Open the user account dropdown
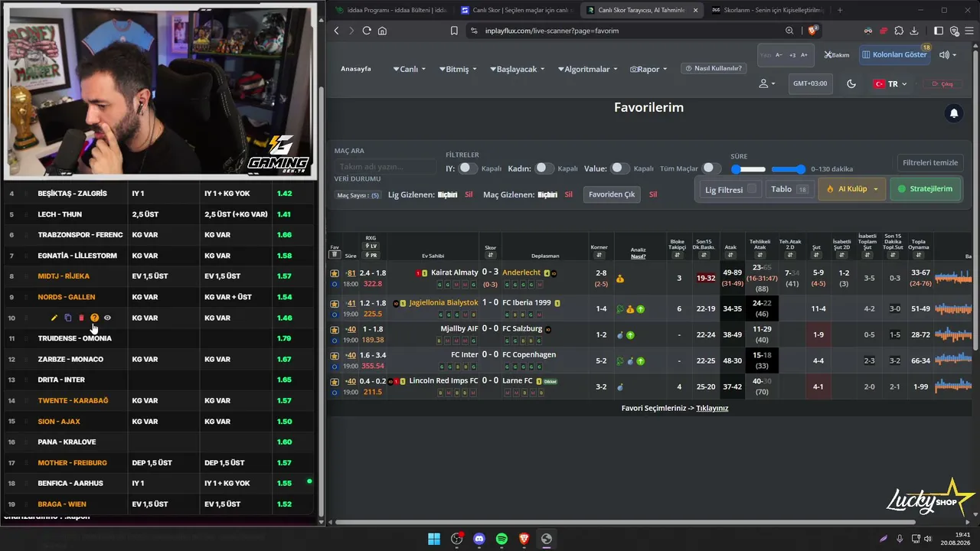The height and width of the screenshot is (551, 980). point(767,83)
